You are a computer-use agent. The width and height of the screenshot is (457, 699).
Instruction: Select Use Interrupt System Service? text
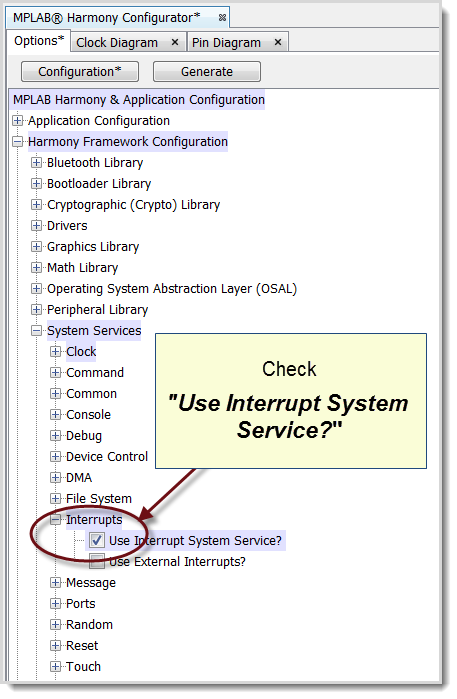click(x=195, y=540)
